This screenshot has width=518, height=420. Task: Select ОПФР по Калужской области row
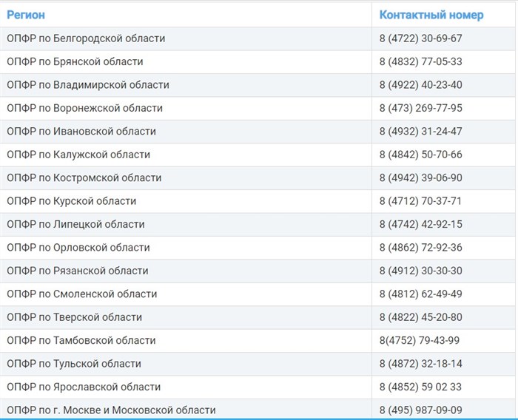(258, 155)
